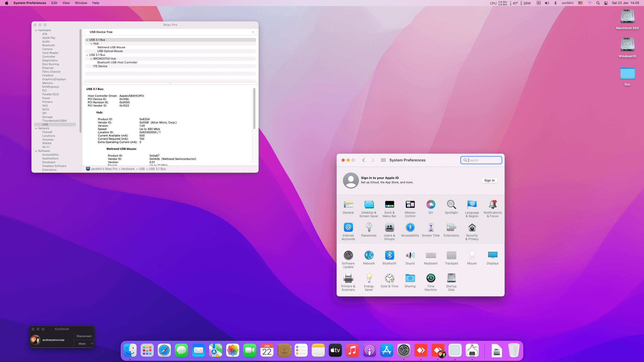Viewport: 644px width, 362px height.
Task: Open Internet Accounts preferences
Action: (348, 232)
